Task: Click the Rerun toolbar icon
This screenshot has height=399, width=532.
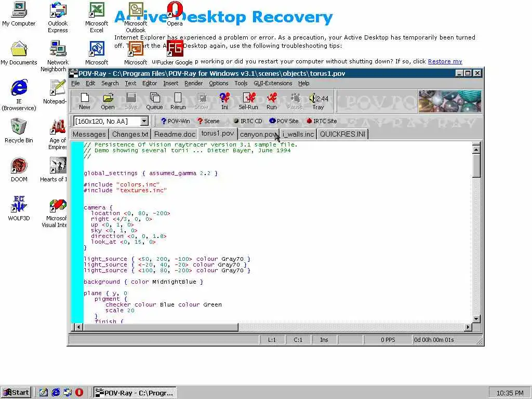Action: pyautogui.click(x=178, y=101)
